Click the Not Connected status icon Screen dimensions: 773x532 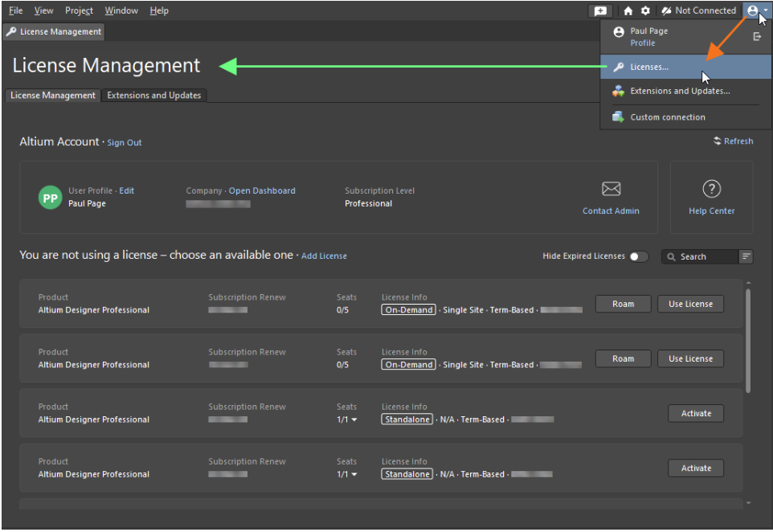click(x=666, y=10)
